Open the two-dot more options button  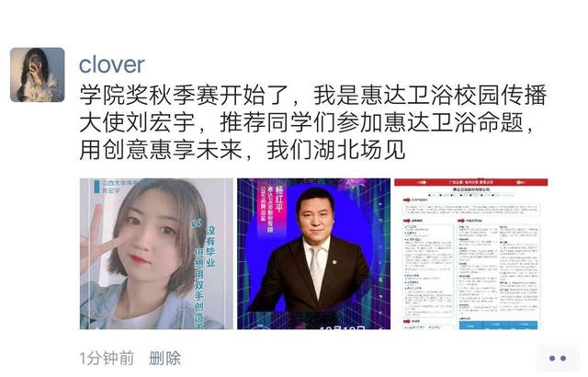[558, 358]
